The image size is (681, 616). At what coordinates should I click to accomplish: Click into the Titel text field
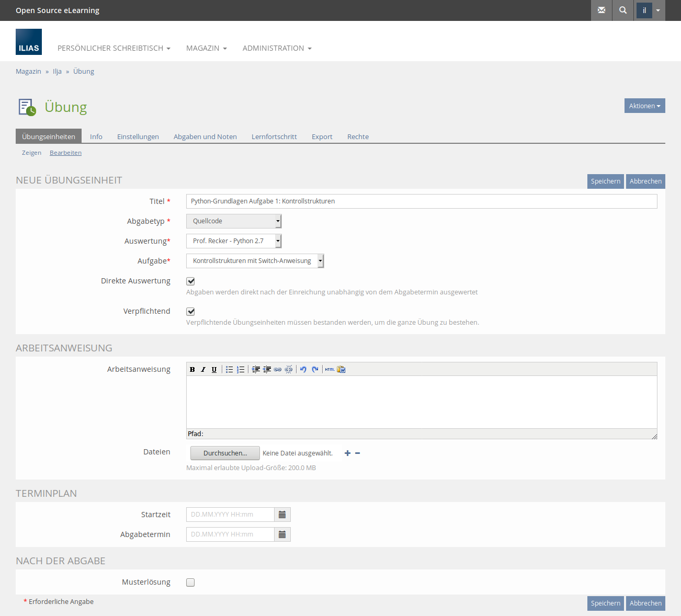421,201
